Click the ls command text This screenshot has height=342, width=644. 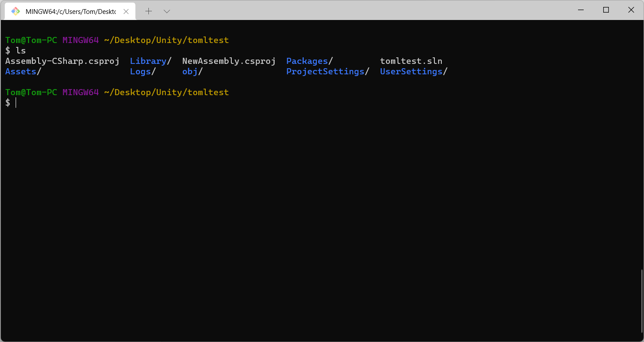(21, 50)
